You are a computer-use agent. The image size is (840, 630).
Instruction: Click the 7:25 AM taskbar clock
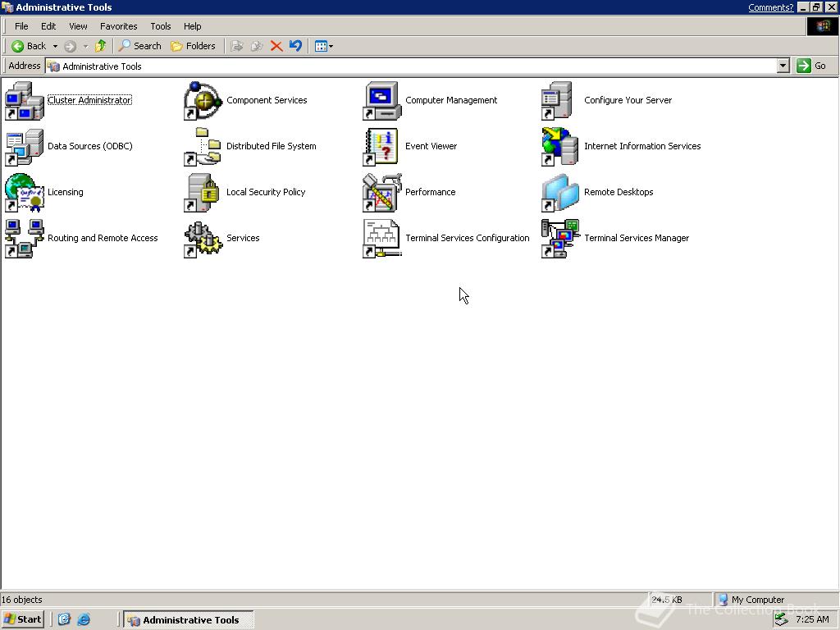[812, 619]
